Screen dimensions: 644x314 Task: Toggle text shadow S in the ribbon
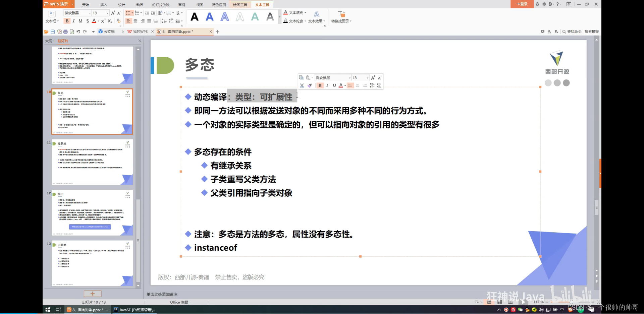[88, 21]
